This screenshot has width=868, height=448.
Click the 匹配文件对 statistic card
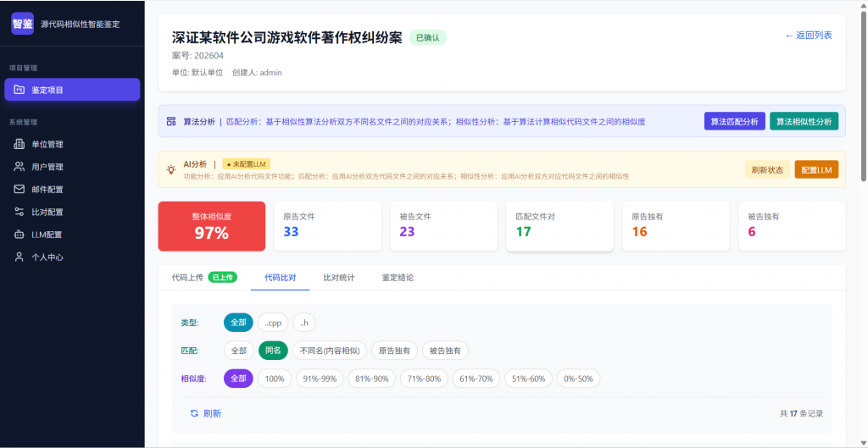[559, 226]
